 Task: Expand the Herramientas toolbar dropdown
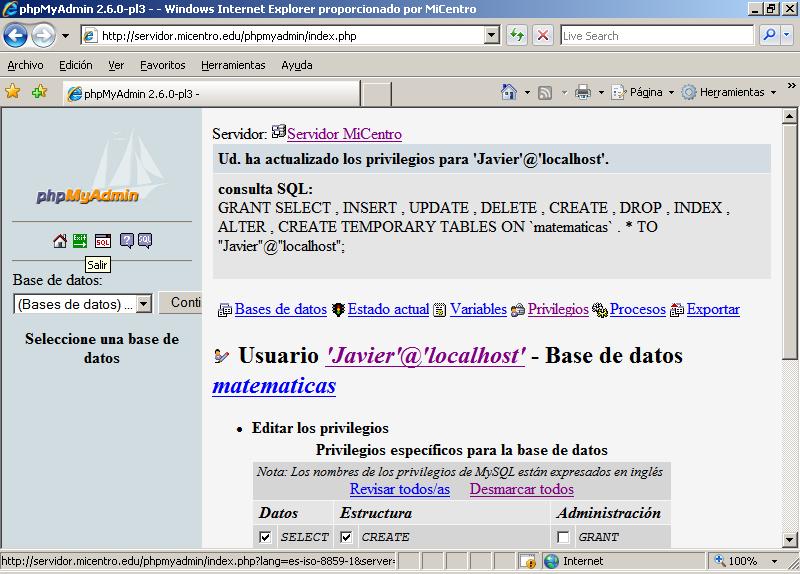(730, 92)
